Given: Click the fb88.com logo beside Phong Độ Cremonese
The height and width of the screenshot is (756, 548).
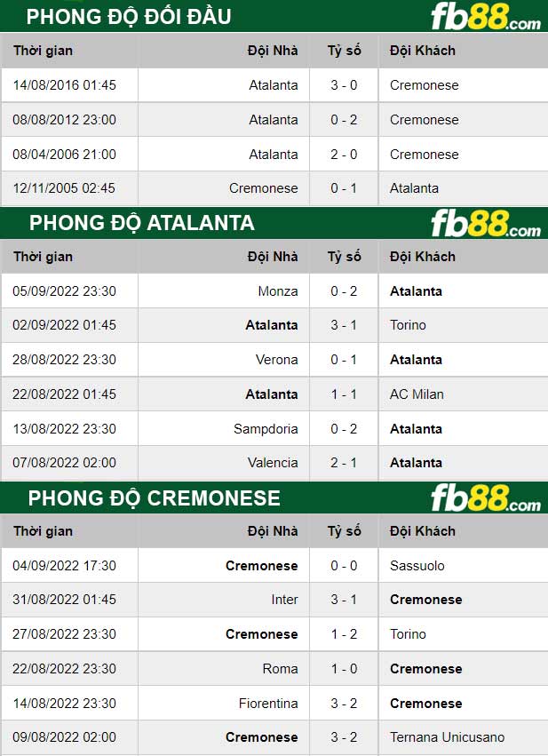Looking at the screenshot, I should click(485, 497).
